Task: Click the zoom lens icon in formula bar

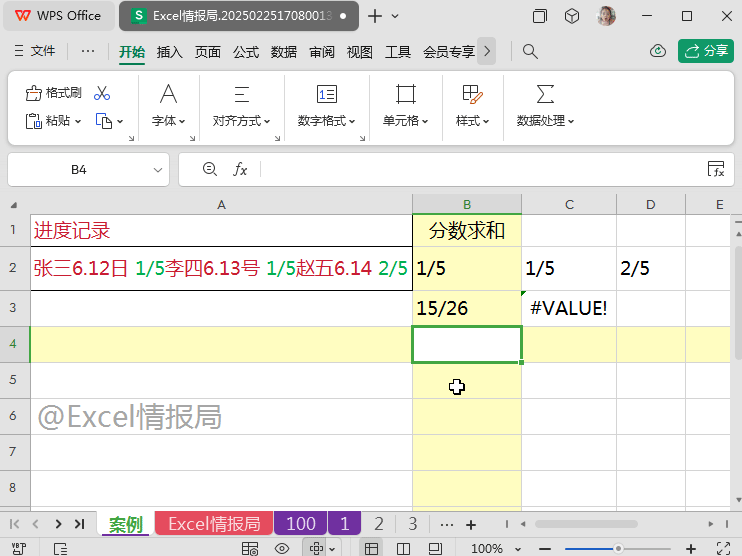Action: point(209,170)
